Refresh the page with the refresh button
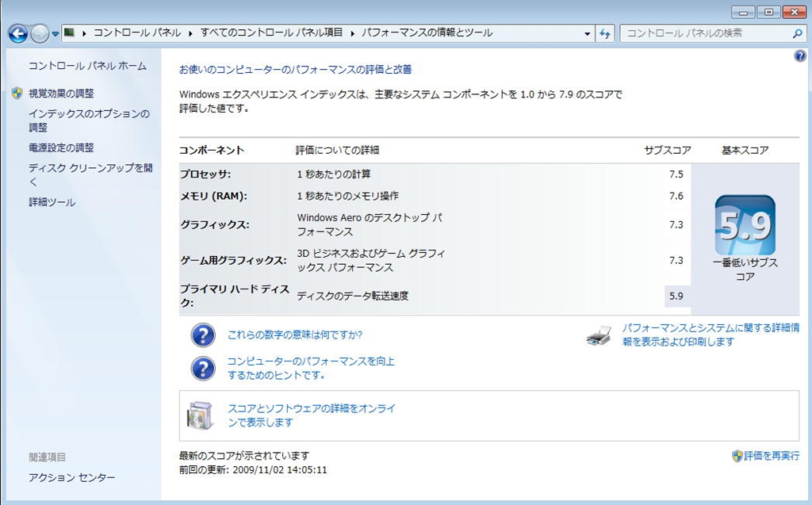Image resolution: width=812 pixels, height=505 pixels. [605, 33]
